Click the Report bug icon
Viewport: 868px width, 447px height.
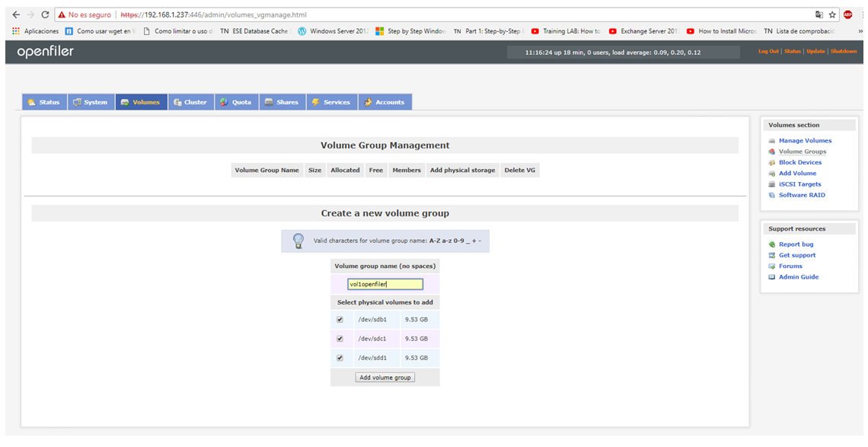coord(771,244)
